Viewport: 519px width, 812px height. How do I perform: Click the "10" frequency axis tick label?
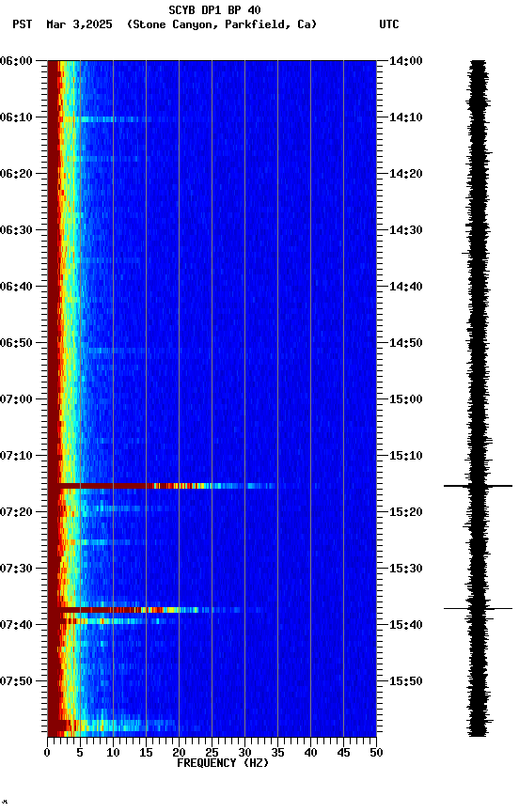pos(113,753)
